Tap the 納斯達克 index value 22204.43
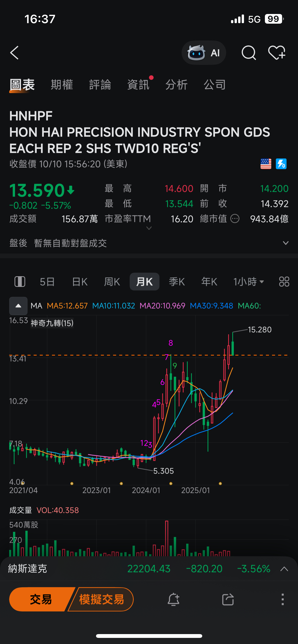The height and width of the screenshot is (644, 298). pyautogui.click(x=149, y=569)
